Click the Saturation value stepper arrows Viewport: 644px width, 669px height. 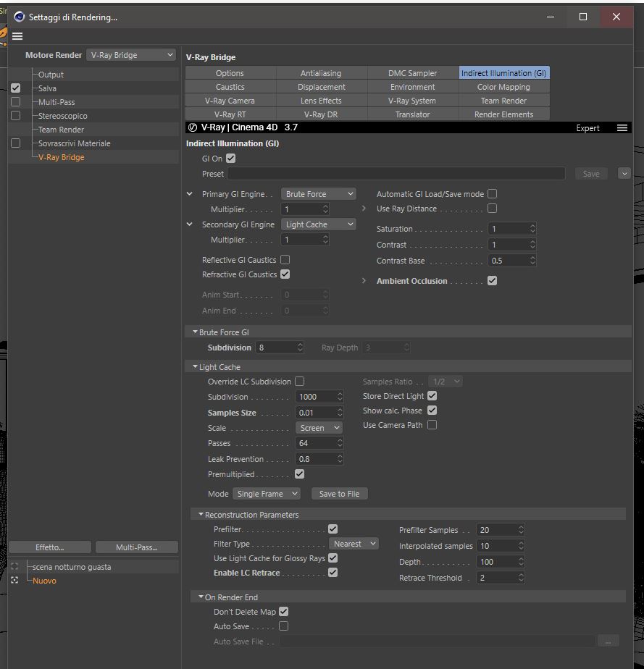click(532, 229)
